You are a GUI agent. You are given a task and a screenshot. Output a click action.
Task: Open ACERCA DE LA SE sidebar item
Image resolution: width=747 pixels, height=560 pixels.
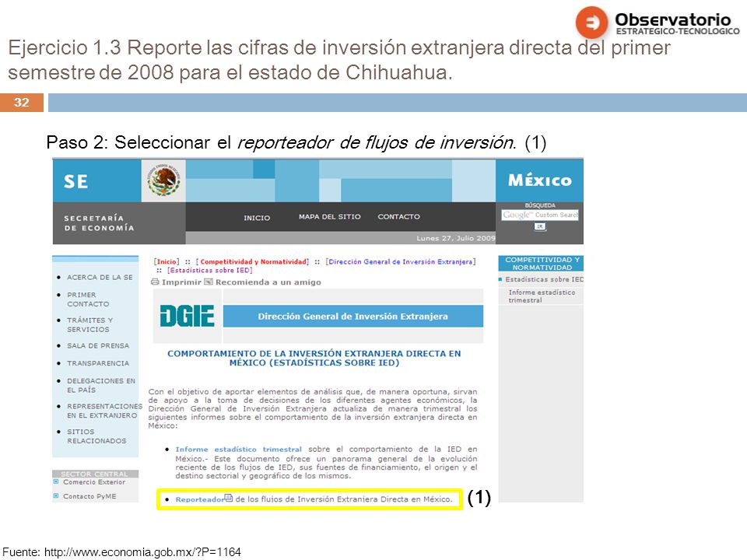point(100,277)
